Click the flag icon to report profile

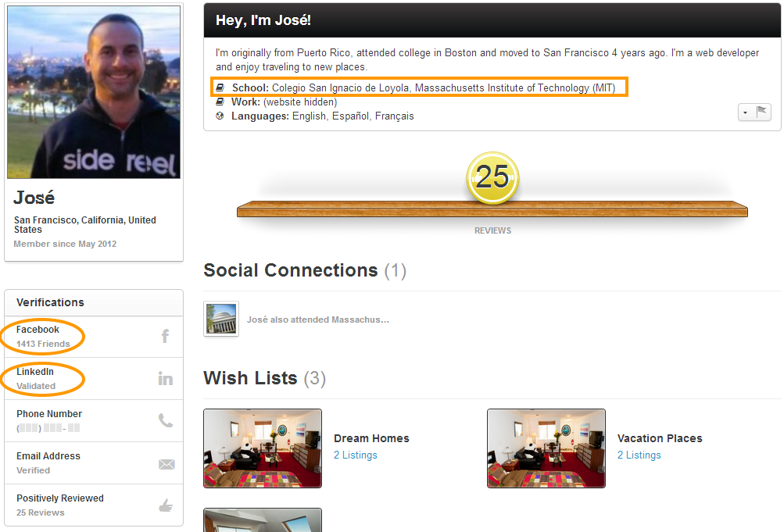pos(762,112)
